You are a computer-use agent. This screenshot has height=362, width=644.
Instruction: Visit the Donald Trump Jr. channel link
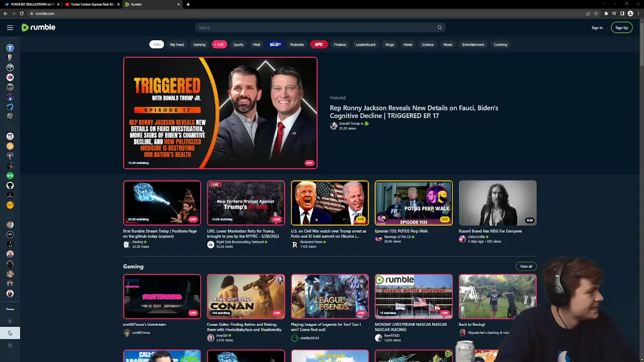[351, 124]
